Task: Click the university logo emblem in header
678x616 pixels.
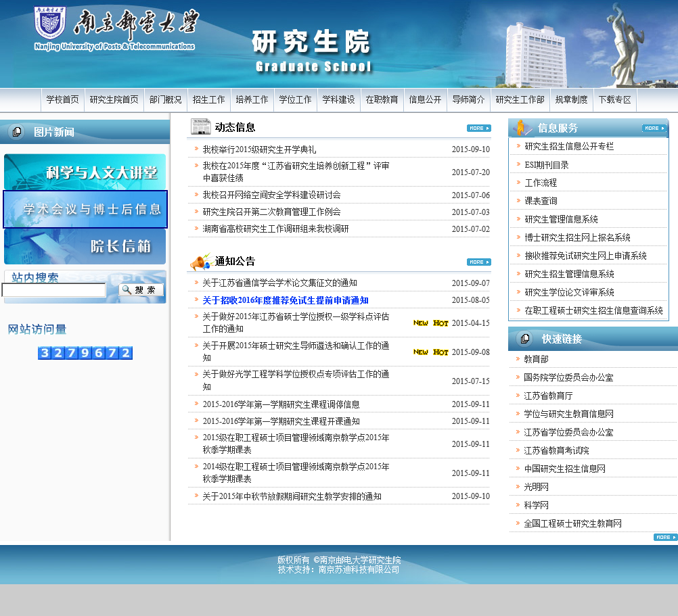Action: pyautogui.click(x=50, y=23)
